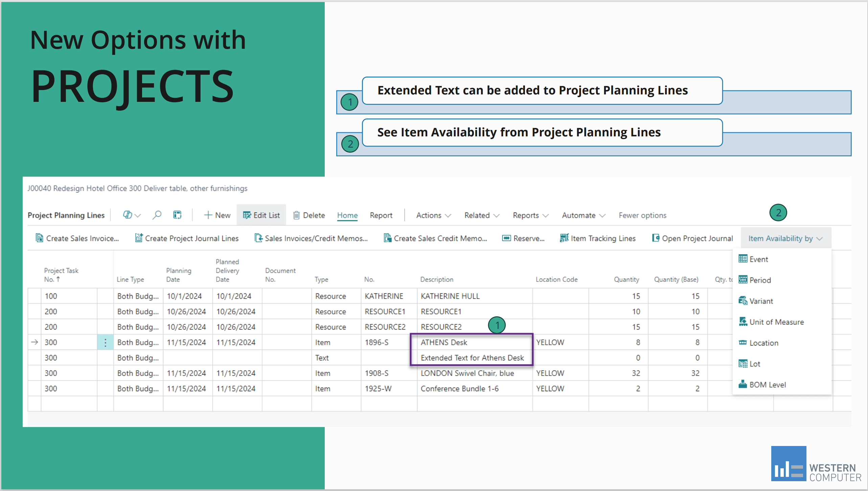Click Fewer options

click(x=642, y=215)
